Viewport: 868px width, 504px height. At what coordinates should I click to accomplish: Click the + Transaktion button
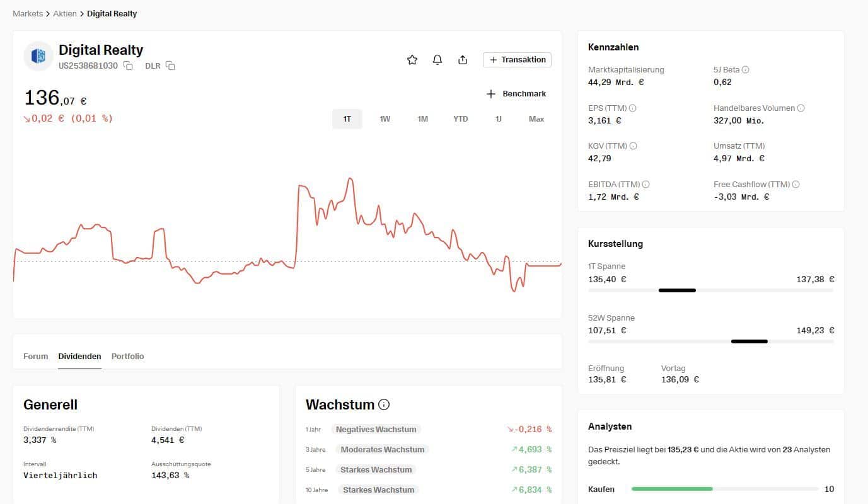click(x=518, y=60)
